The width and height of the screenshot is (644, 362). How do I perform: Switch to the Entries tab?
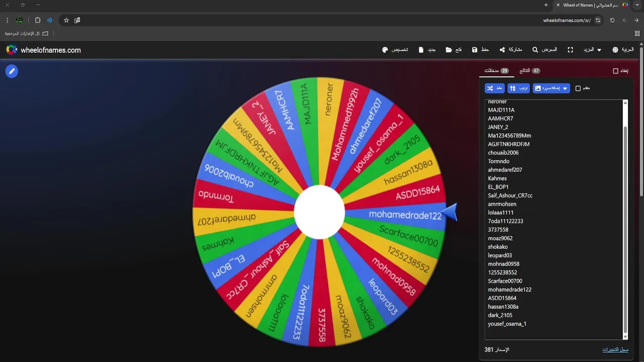(497, 71)
